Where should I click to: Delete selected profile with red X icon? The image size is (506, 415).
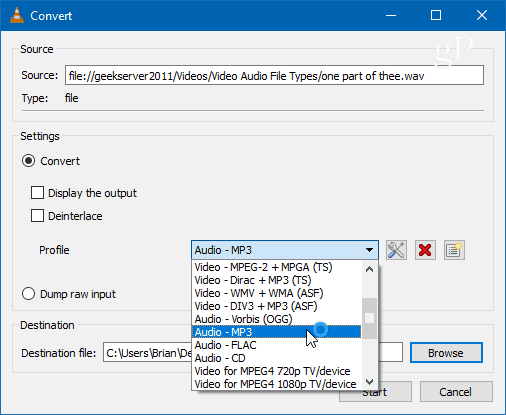[x=425, y=250]
